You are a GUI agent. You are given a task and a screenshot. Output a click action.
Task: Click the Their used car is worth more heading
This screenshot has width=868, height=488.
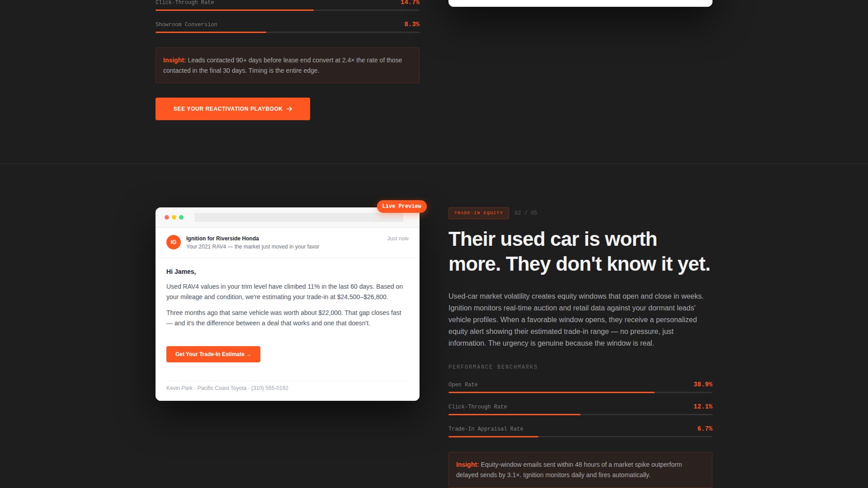tap(579, 252)
